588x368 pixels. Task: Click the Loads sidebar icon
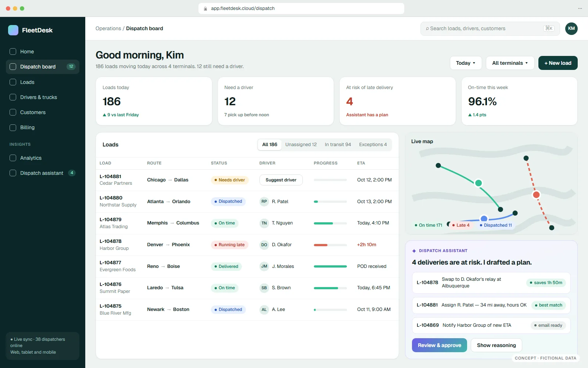click(x=13, y=82)
